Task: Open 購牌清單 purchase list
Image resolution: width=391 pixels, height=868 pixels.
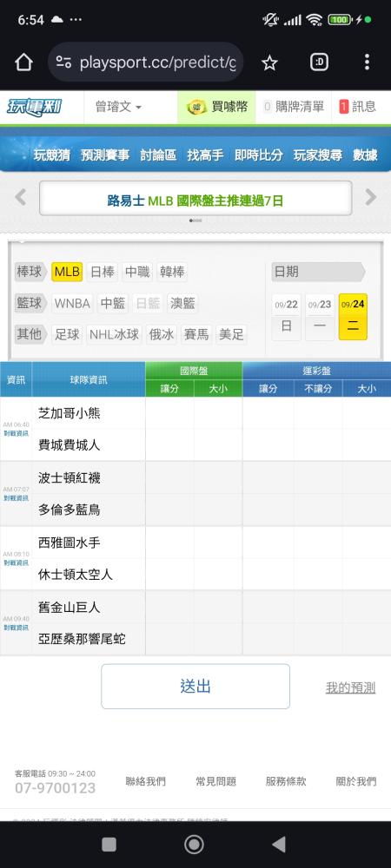Action: click(294, 107)
